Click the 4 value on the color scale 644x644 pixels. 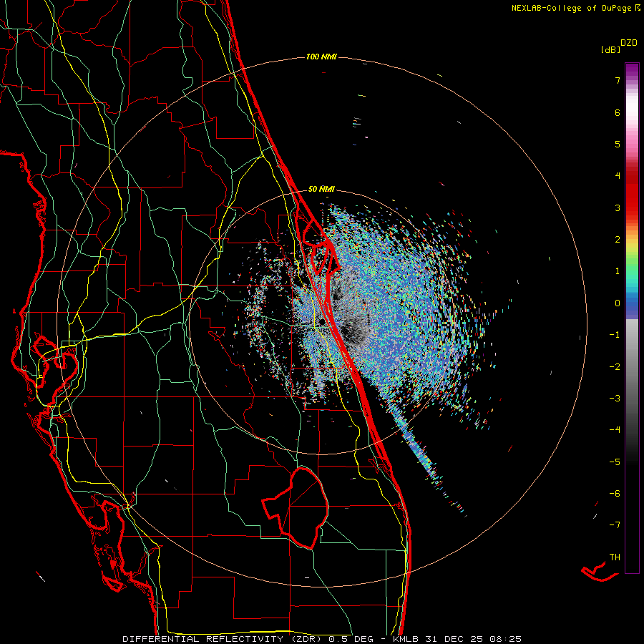click(x=618, y=176)
